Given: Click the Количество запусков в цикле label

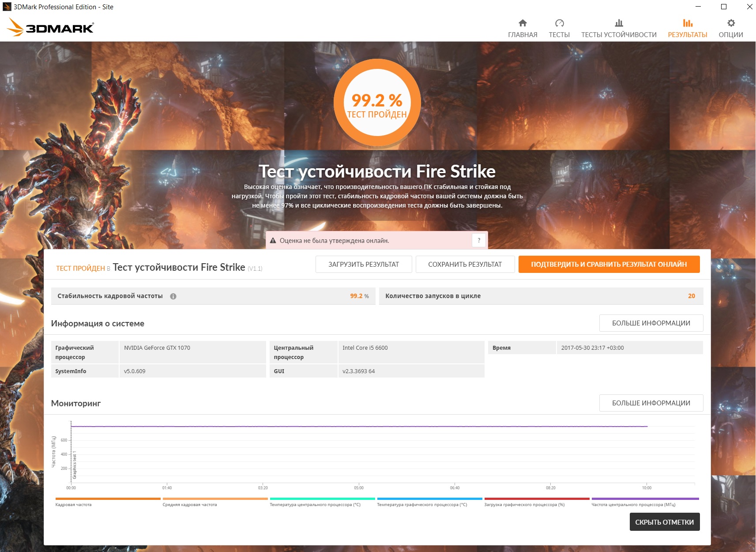Looking at the screenshot, I should [x=433, y=296].
